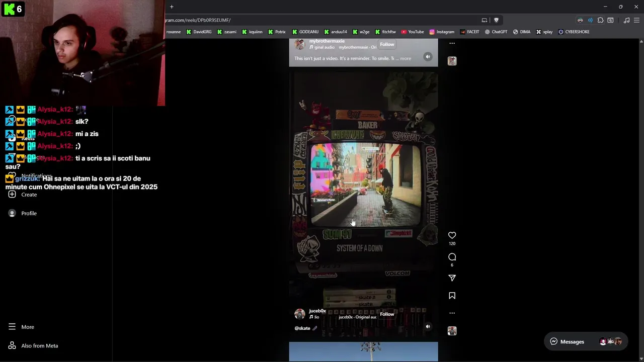Open the mybrothermaxie audio thumbnail
This screenshot has width=644, height=362.
pyautogui.click(x=452, y=61)
